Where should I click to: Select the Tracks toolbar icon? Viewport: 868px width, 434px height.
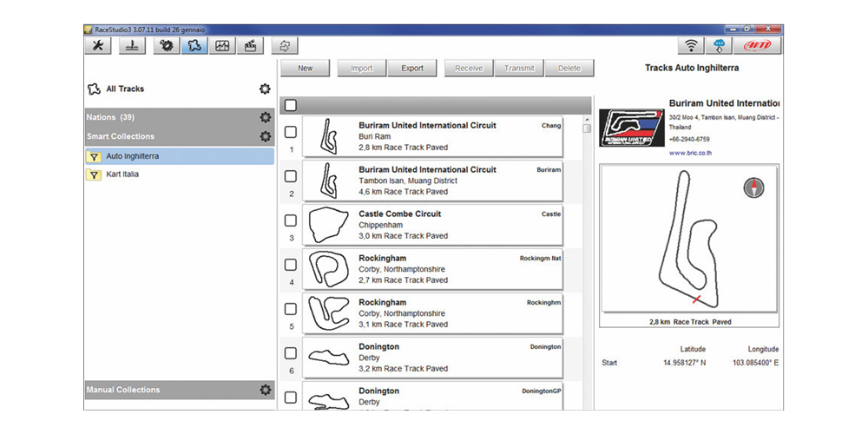point(194,46)
